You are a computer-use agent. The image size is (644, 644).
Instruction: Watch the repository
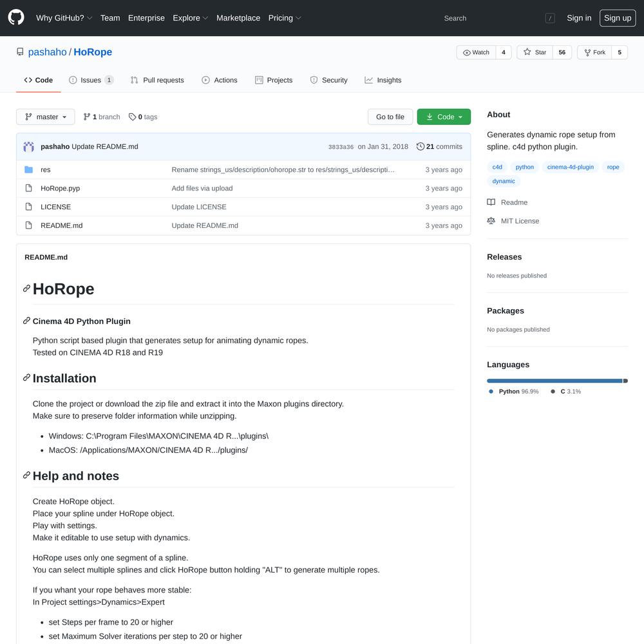point(476,52)
